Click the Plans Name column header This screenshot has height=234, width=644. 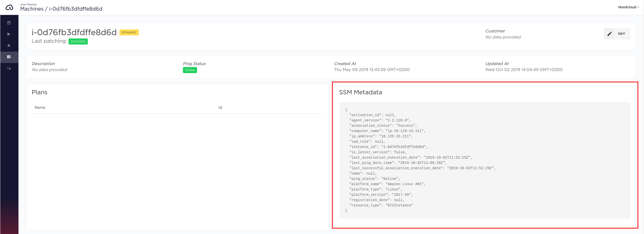[40, 108]
